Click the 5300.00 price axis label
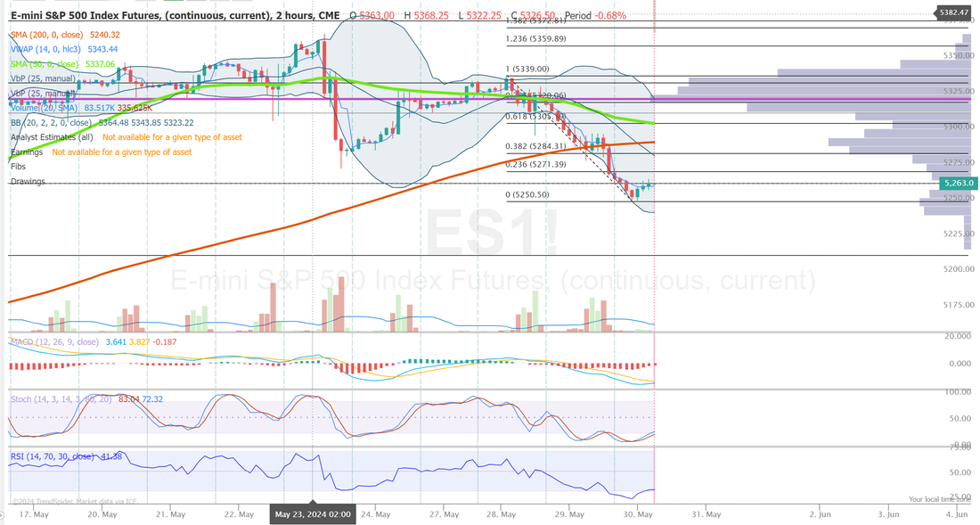The width and height of the screenshot is (980, 525). (959, 127)
